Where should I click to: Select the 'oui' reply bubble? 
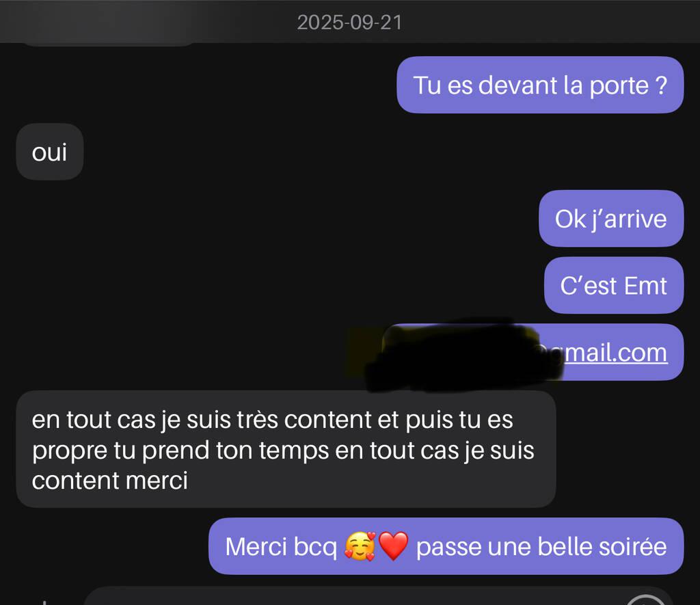49,152
